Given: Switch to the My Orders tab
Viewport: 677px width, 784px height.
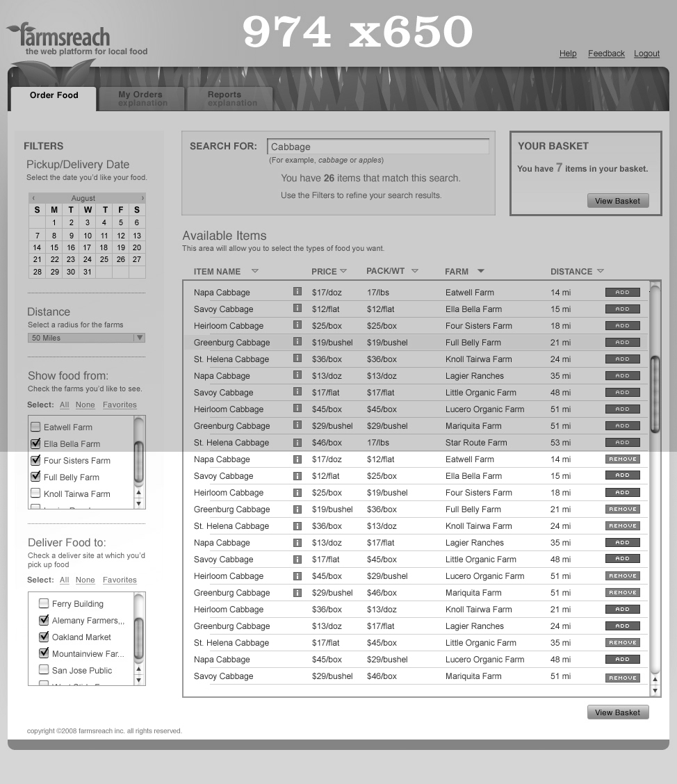Looking at the screenshot, I should click(x=140, y=98).
